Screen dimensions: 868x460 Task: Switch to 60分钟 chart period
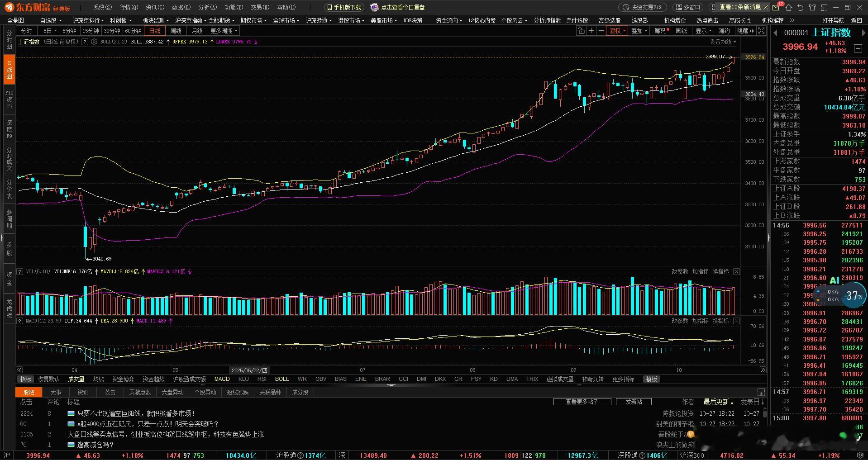133,31
